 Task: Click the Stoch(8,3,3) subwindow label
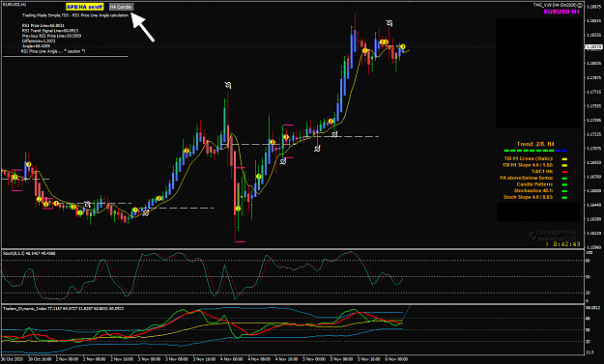(29, 253)
